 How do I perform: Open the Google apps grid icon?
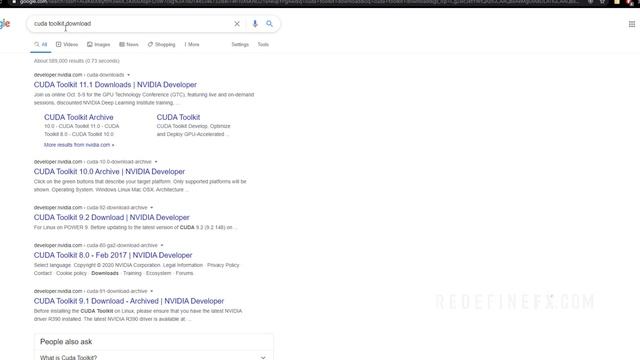[x=632, y=24]
